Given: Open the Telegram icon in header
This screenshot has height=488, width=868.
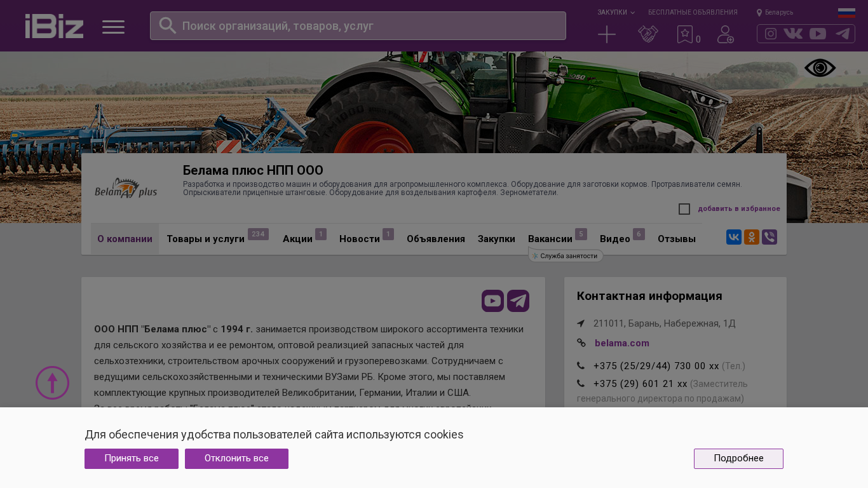Looking at the screenshot, I should coord(843,34).
